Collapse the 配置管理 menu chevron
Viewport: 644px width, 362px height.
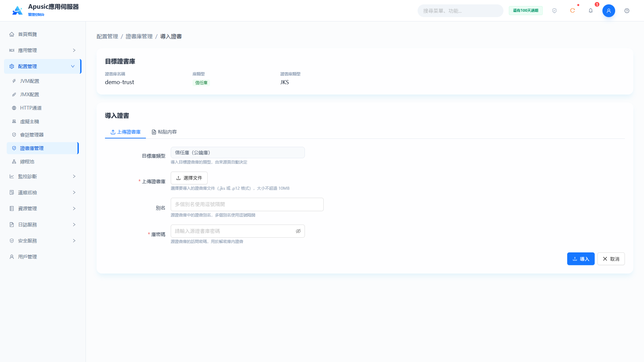click(73, 66)
